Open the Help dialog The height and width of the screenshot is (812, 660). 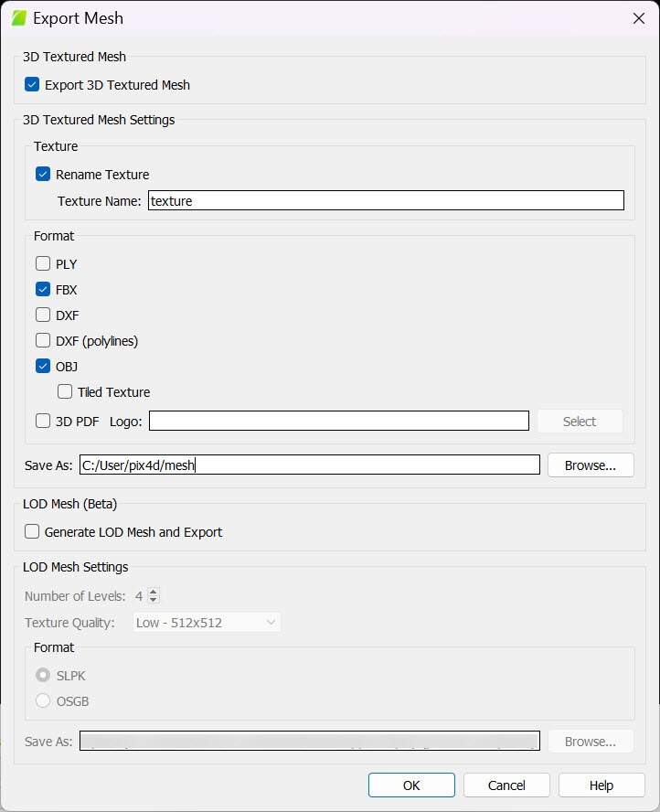(x=601, y=785)
